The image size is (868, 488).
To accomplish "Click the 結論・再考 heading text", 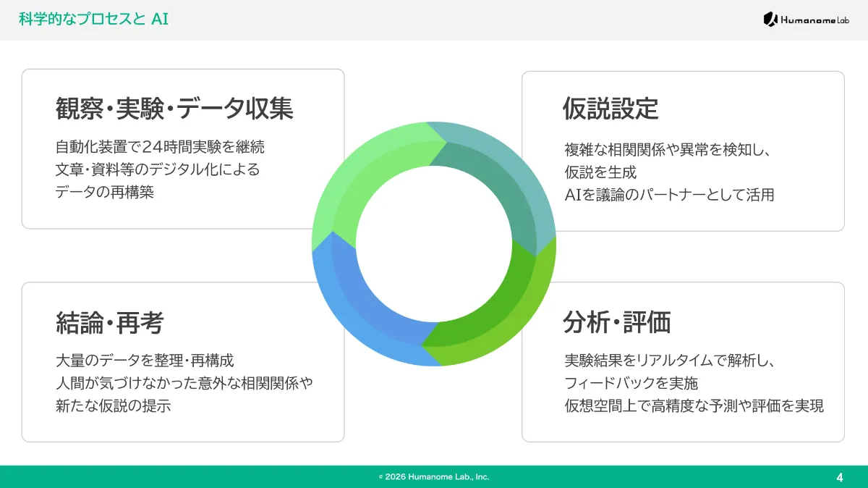I will (x=109, y=321).
